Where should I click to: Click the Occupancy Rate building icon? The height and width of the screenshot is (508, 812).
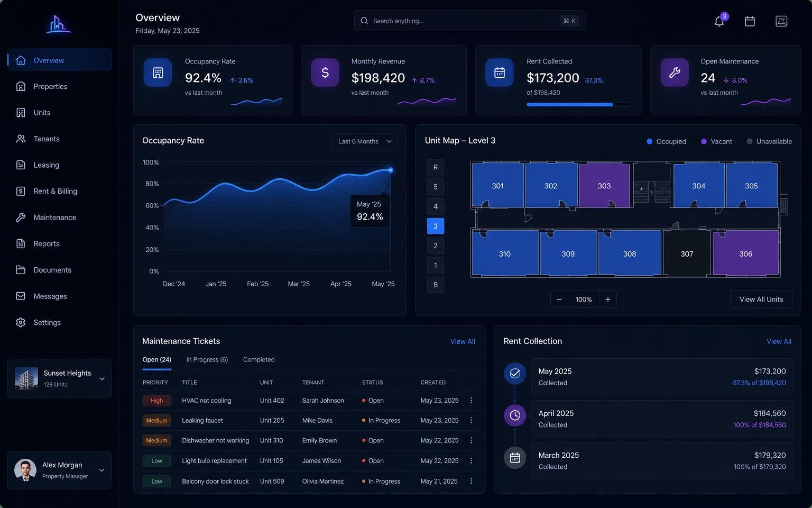click(x=158, y=72)
